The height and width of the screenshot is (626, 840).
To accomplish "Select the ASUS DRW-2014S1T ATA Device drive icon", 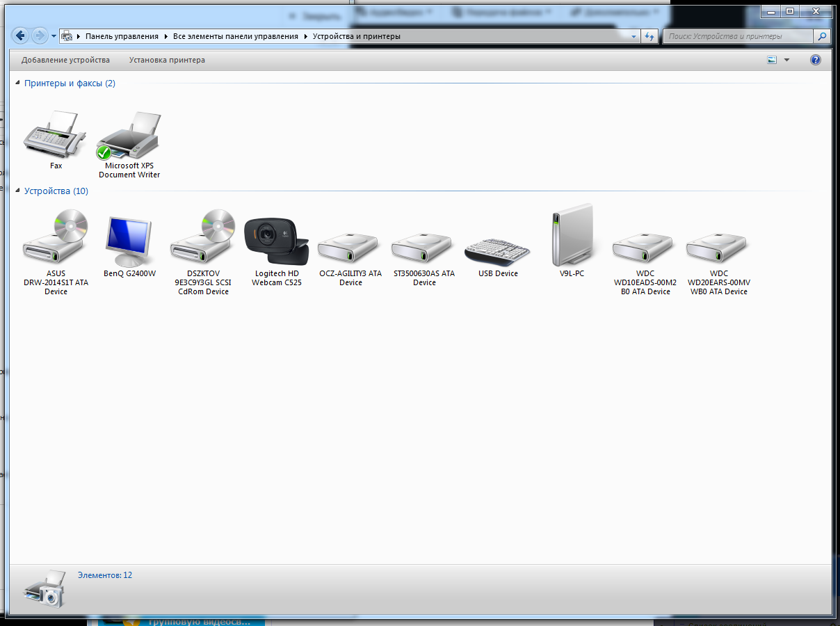I will coord(56,238).
